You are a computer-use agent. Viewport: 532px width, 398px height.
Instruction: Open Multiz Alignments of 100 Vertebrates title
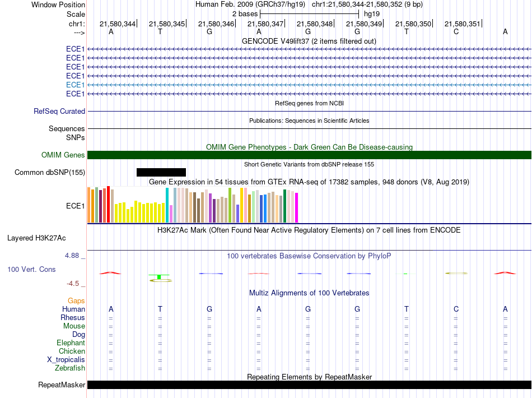tap(309, 293)
